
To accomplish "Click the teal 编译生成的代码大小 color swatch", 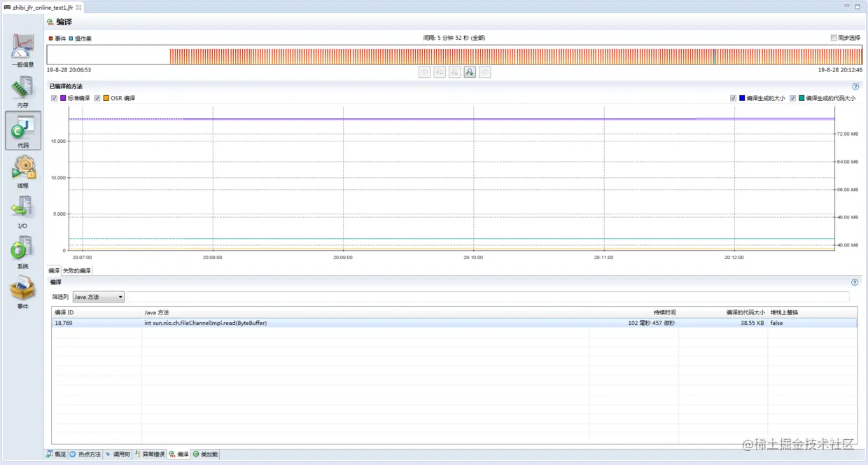I will point(801,98).
